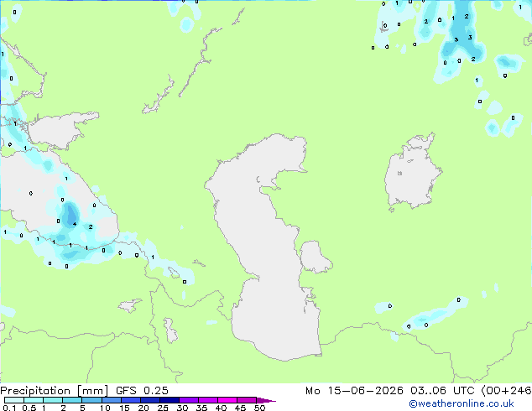This screenshot has width=532, height=411.
Task: Pick the 10–15 mm legend swatch
Action: tap(111, 400)
